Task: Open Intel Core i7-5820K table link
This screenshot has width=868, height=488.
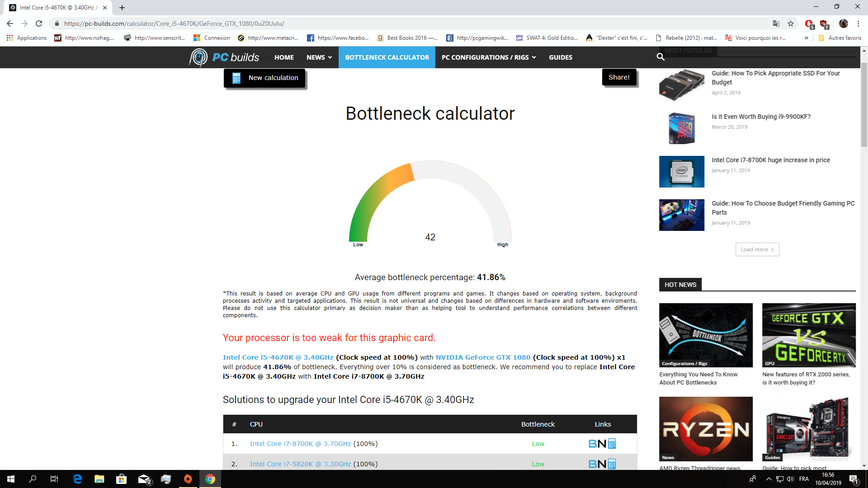Action: coord(300,464)
